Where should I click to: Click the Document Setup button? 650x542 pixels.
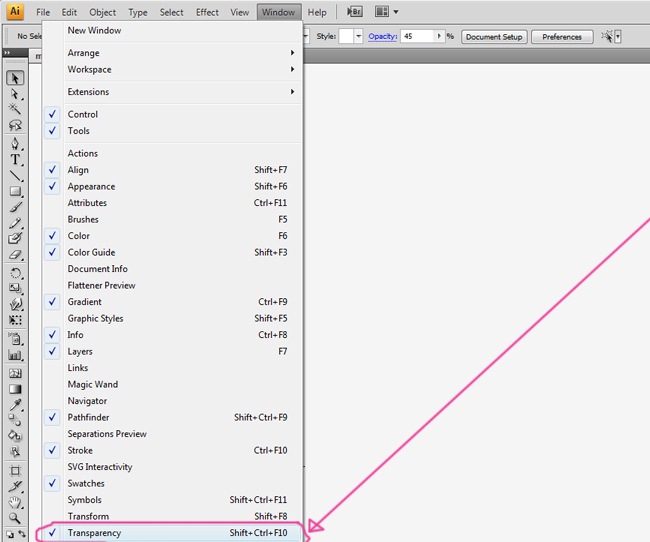click(x=494, y=37)
